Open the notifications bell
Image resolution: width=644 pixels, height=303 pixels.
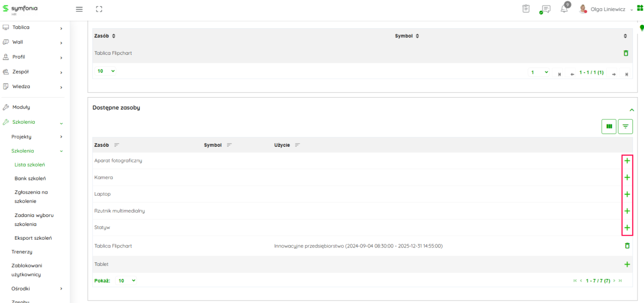pyautogui.click(x=564, y=9)
